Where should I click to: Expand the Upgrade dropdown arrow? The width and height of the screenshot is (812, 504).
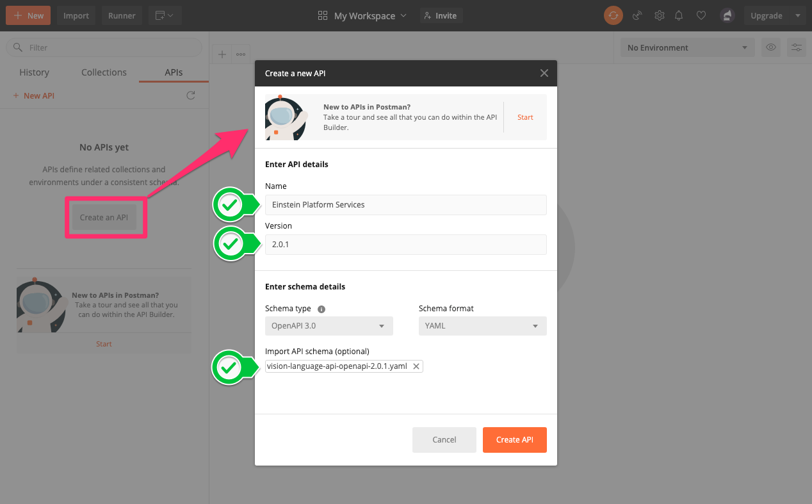pyautogui.click(x=797, y=15)
